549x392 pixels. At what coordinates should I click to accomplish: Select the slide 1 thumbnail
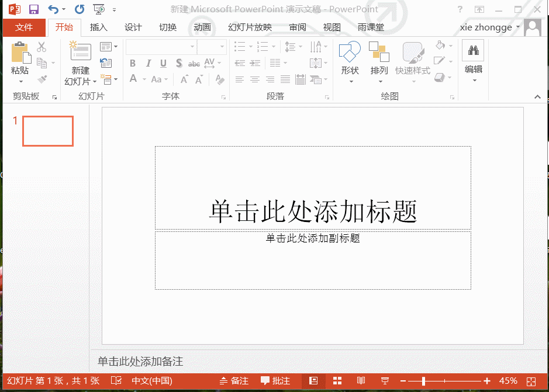coord(47,131)
